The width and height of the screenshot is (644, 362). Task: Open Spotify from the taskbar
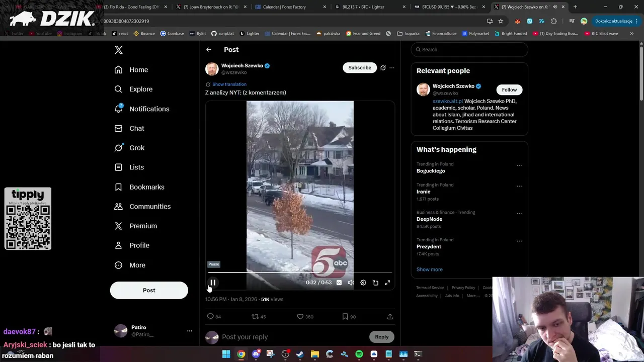click(x=359, y=354)
